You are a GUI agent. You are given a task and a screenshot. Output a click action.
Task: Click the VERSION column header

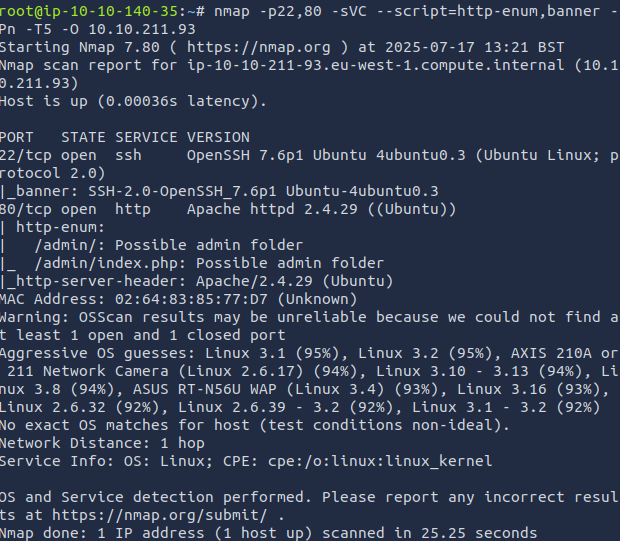pyautogui.click(x=218, y=137)
